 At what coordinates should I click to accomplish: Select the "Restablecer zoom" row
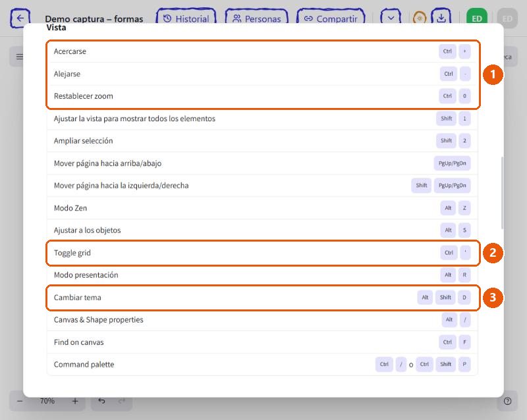[262, 96]
